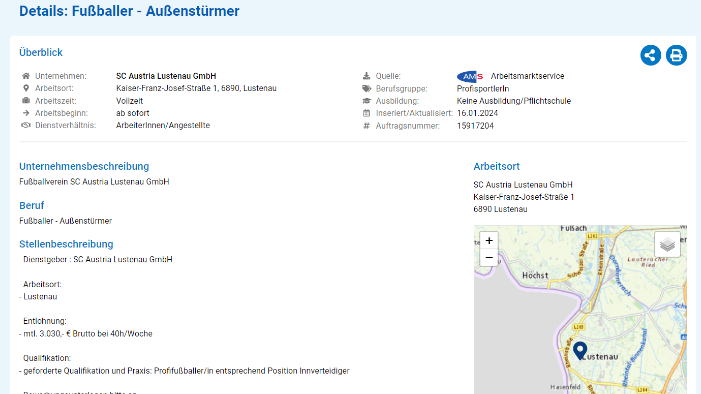Click the share icon button
701x394 pixels.
(x=650, y=55)
